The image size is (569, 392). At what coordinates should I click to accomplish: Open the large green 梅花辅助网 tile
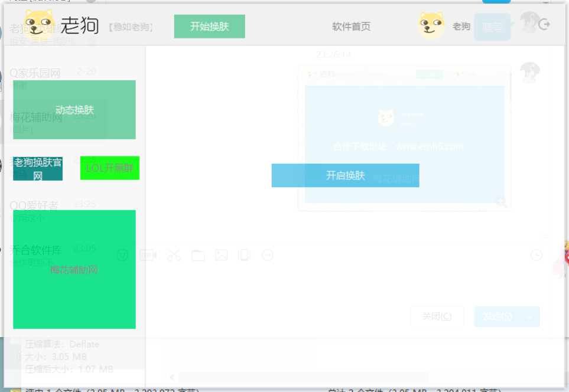74,269
